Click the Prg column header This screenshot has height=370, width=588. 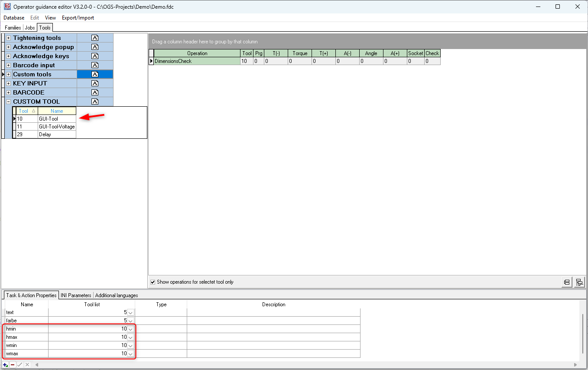coord(259,53)
